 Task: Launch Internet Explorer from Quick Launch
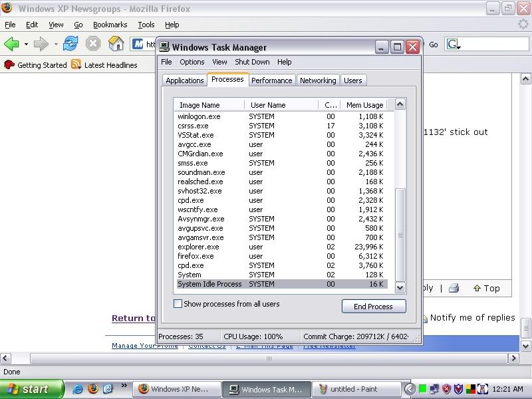pos(78,389)
